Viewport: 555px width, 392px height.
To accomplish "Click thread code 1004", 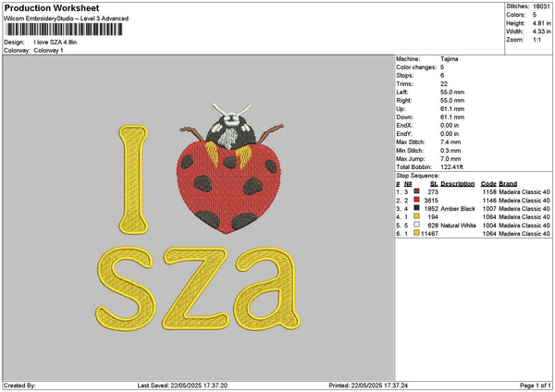I will click(489, 226).
